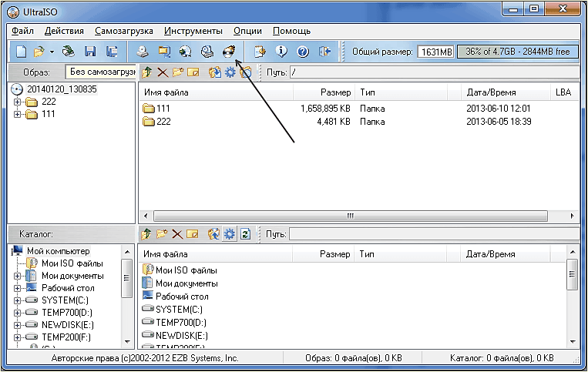Mount image to virtual drive icon
Image resolution: width=588 pixels, height=372 pixels.
pyautogui.click(x=207, y=52)
